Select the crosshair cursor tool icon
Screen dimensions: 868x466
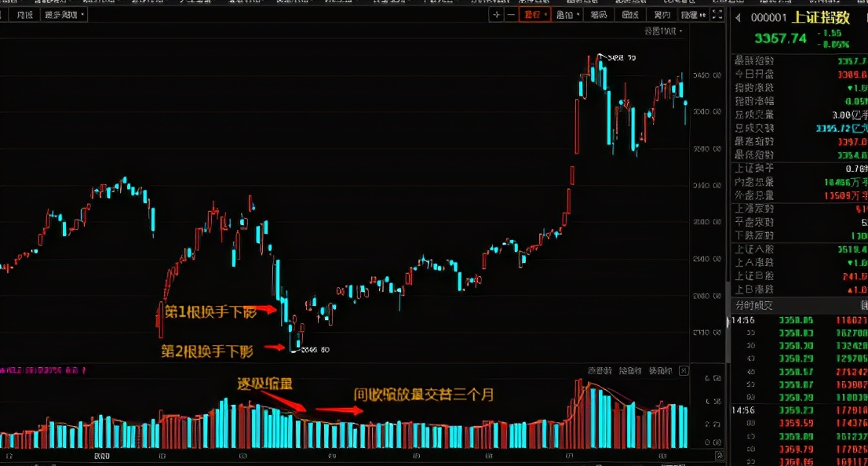click(x=495, y=14)
